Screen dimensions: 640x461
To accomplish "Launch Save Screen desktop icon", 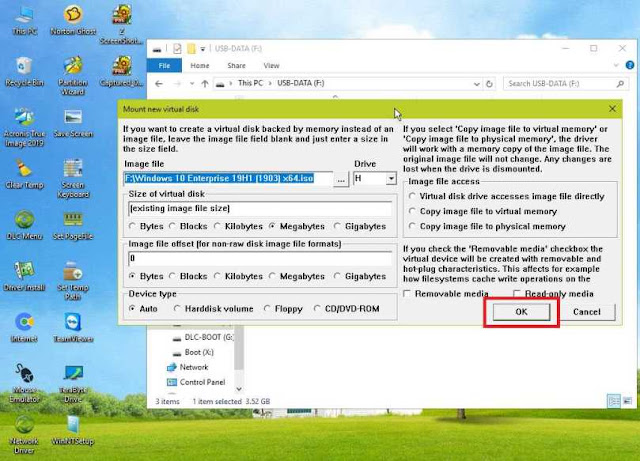I will 73,122.
